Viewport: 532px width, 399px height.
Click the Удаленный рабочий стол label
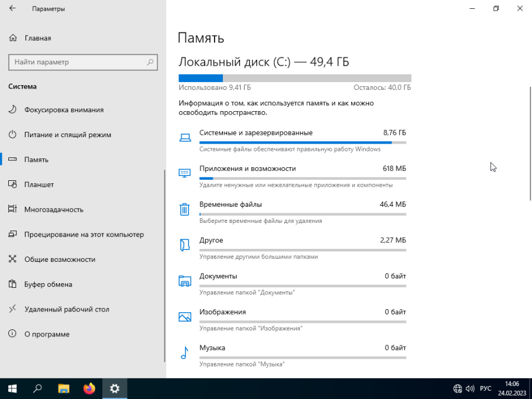pos(67,309)
